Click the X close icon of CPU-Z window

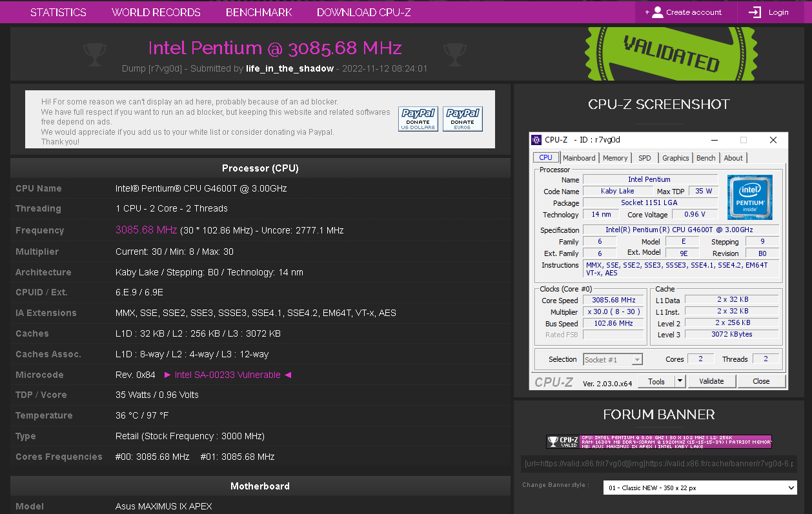pos(773,140)
